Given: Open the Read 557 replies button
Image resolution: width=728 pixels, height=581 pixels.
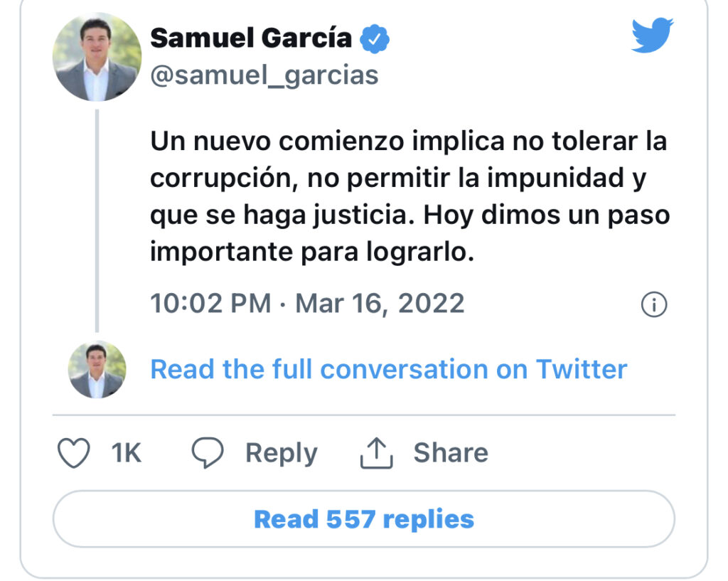Looking at the screenshot, I should point(364,518).
